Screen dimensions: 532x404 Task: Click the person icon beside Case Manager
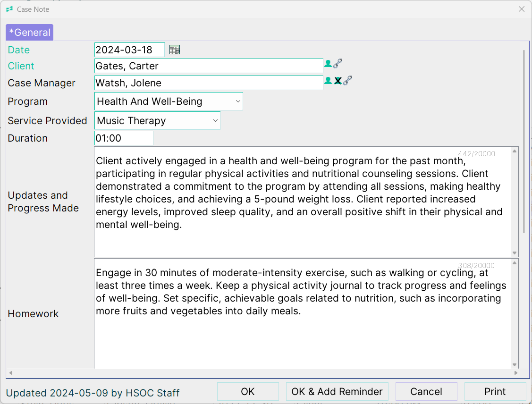[328, 81]
